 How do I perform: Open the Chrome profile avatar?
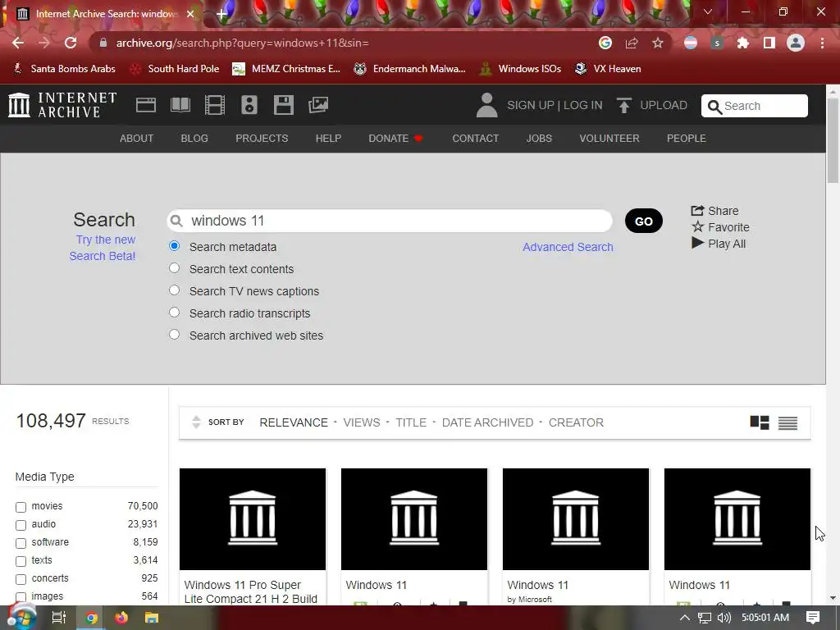tap(796, 43)
